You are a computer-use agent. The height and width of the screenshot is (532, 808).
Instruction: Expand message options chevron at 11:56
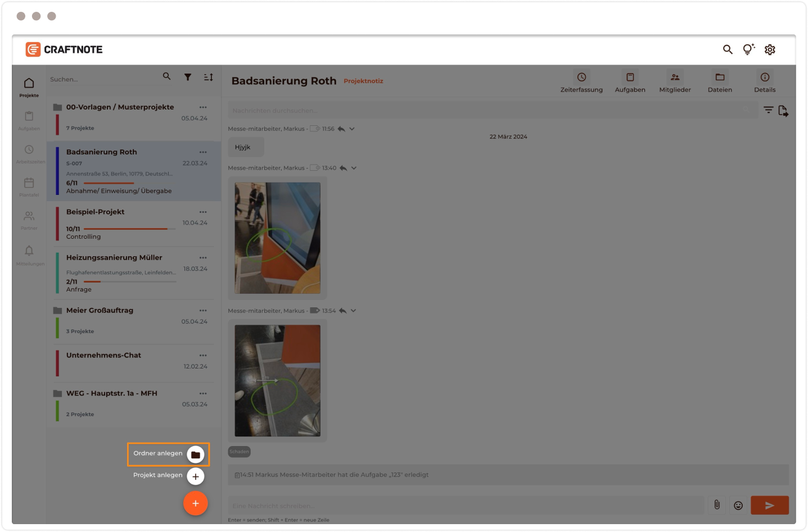pos(352,129)
